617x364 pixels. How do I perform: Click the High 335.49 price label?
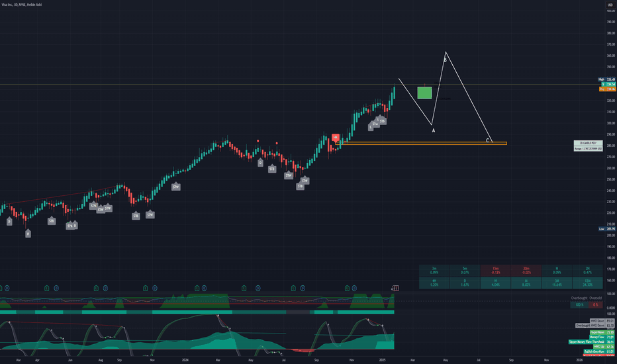click(606, 79)
